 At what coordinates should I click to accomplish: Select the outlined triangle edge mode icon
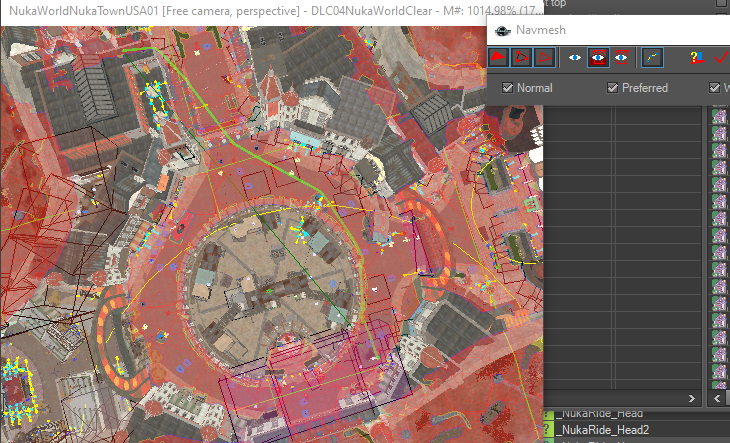click(x=544, y=58)
